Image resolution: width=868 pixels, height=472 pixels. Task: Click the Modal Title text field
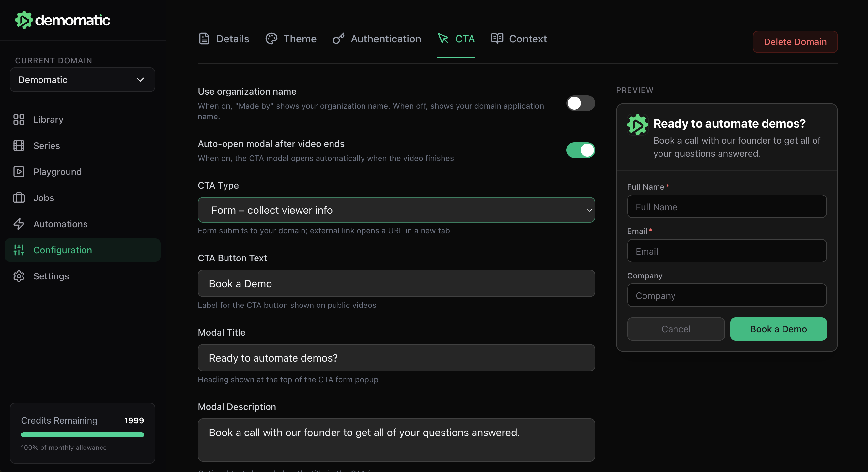396,358
